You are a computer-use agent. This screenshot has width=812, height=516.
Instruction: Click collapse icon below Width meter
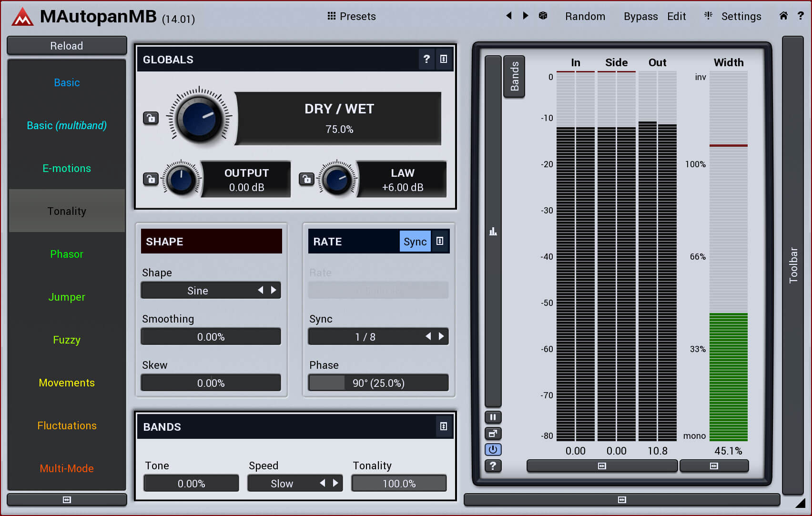[x=714, y=466]
